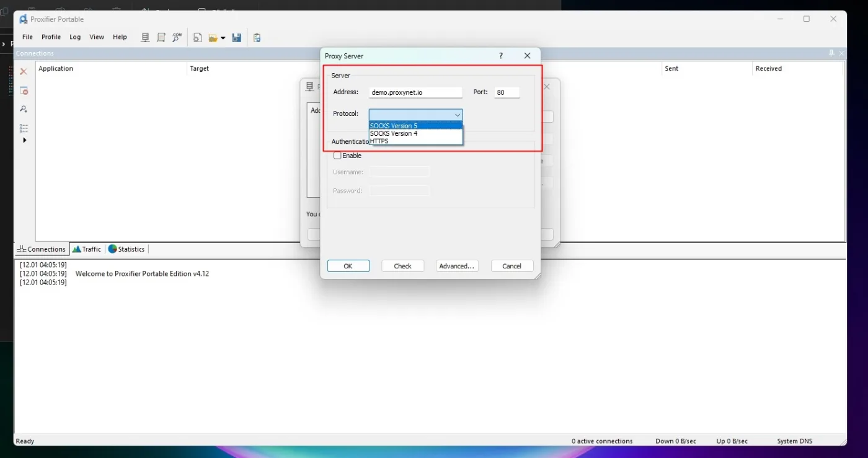Pin the Connections panel with pushpin icon
This screenshot has height=458, width=868.
[x=831, y=53]
